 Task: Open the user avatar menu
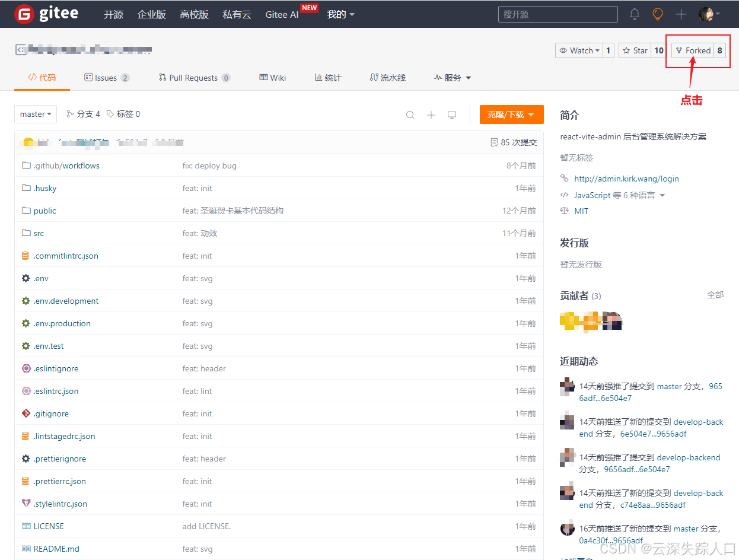pyautogui.click(x=709, y=14)
